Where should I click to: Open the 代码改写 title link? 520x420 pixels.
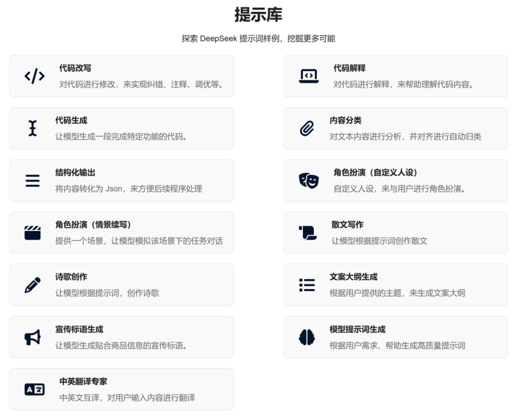pyautogui.click(x=75, y=68)
